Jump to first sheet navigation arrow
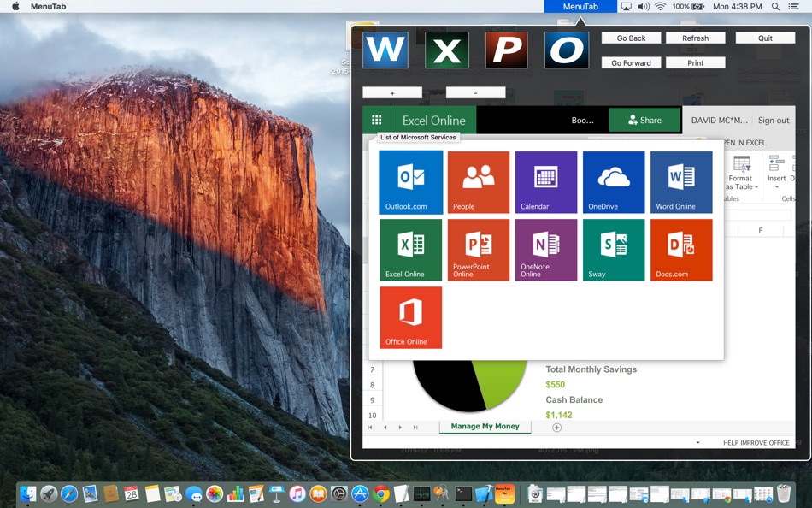 [370, 428]
